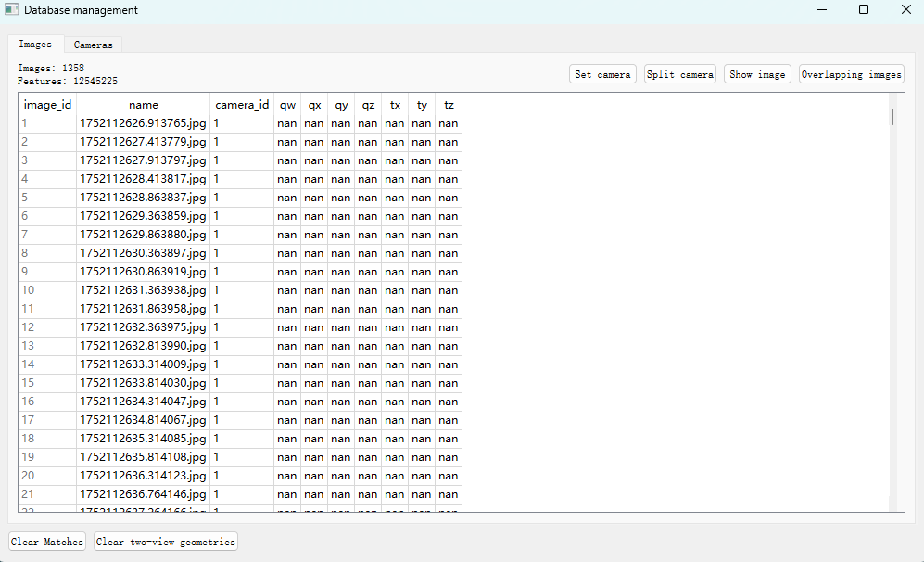924x562 pixels.
Task: Select file 1752112629.863880.jpg
Action: (x=144, y=235)
